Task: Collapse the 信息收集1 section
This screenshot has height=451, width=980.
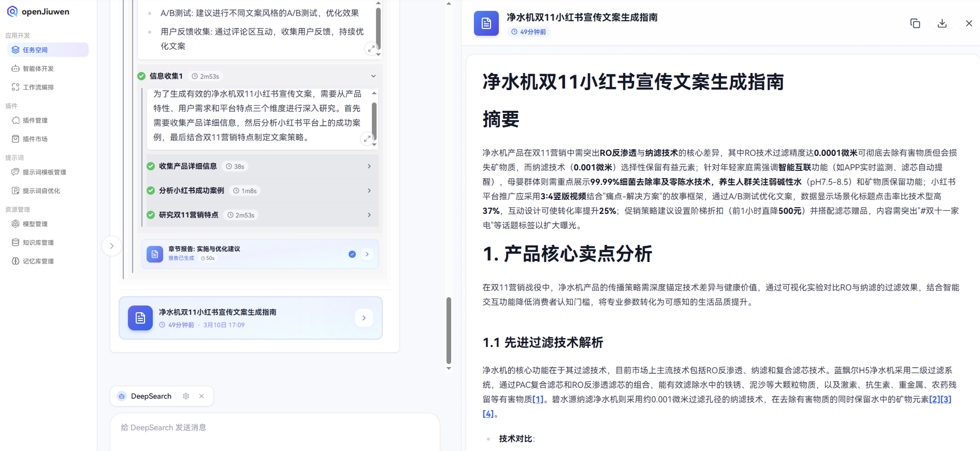Action: [373, 76]
